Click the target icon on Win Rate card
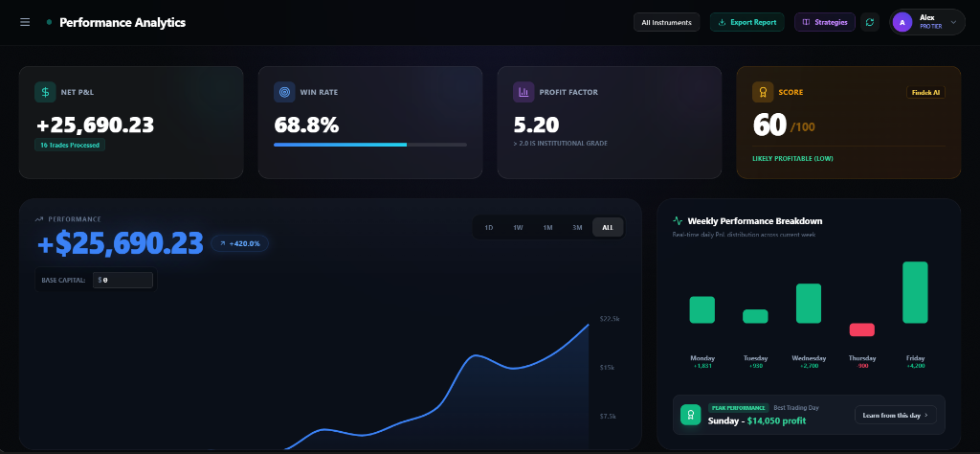This screenshot has width=980, height=454. click(x=284, y=92)
